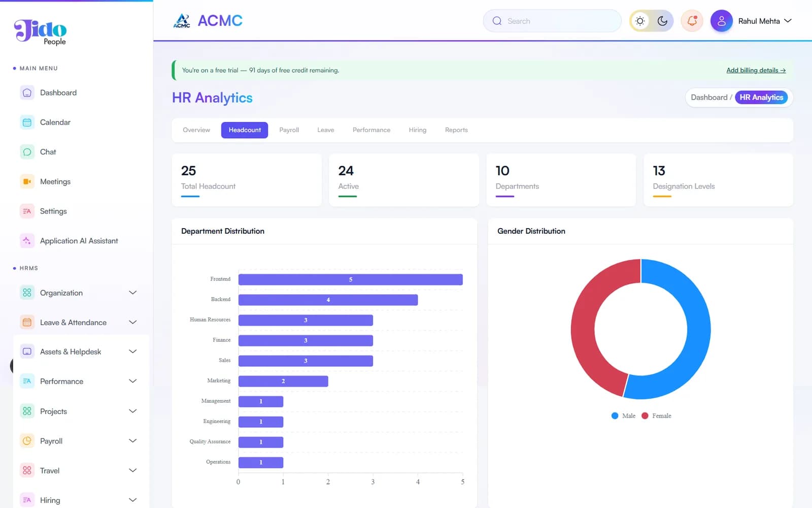Expand the Assets & Helpdesk chevron
The image size is (812, 508).
coord(133,352)
